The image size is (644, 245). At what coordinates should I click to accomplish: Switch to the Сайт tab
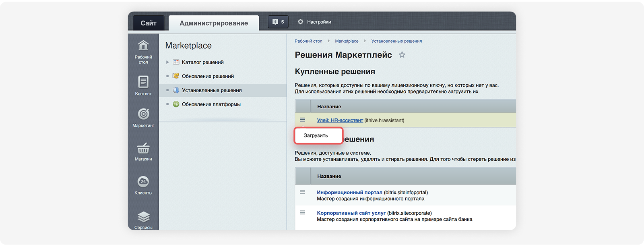(149, 23)
